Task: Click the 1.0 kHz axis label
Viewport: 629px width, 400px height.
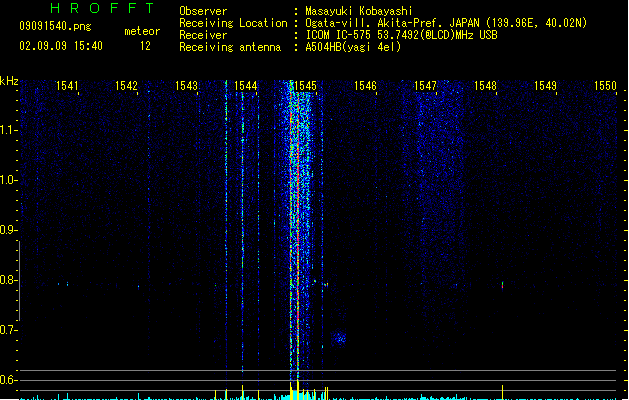Action: tap(8, 180)
